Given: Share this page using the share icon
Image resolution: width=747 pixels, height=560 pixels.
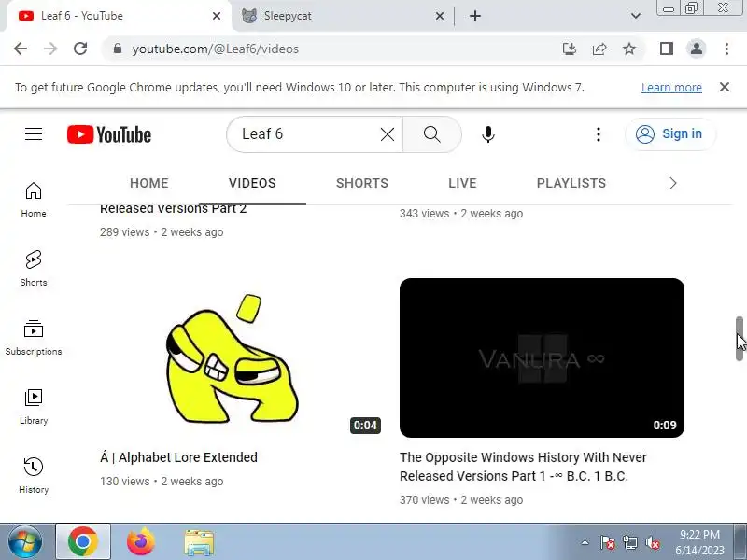Looking at the screenshot, I should [x=599, y=49].
